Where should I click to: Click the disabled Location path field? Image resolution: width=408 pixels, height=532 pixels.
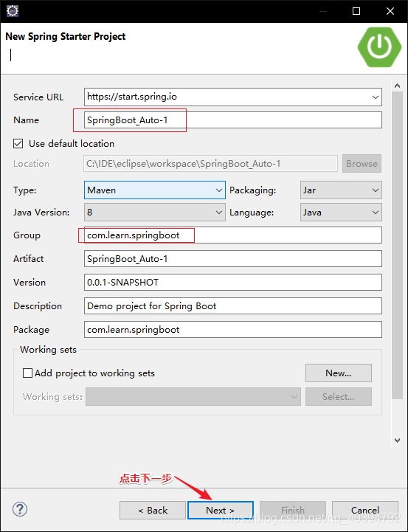pyautogui.click(x=210, y=164)
